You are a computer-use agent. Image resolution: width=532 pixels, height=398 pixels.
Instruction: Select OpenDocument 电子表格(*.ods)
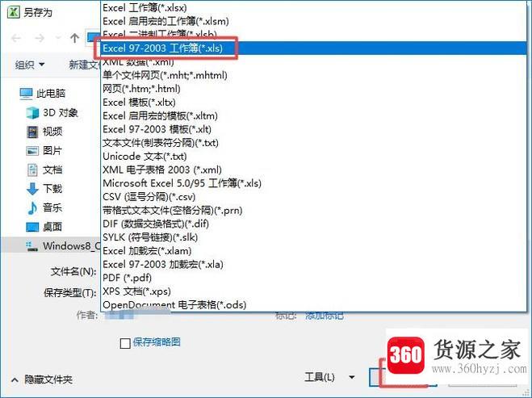(x=313, y=304)
